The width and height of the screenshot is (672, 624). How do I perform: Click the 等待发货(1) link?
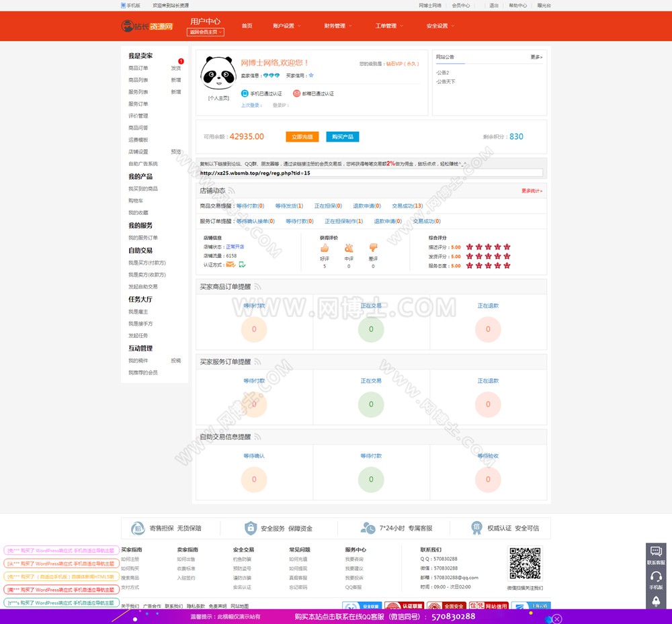289,206
